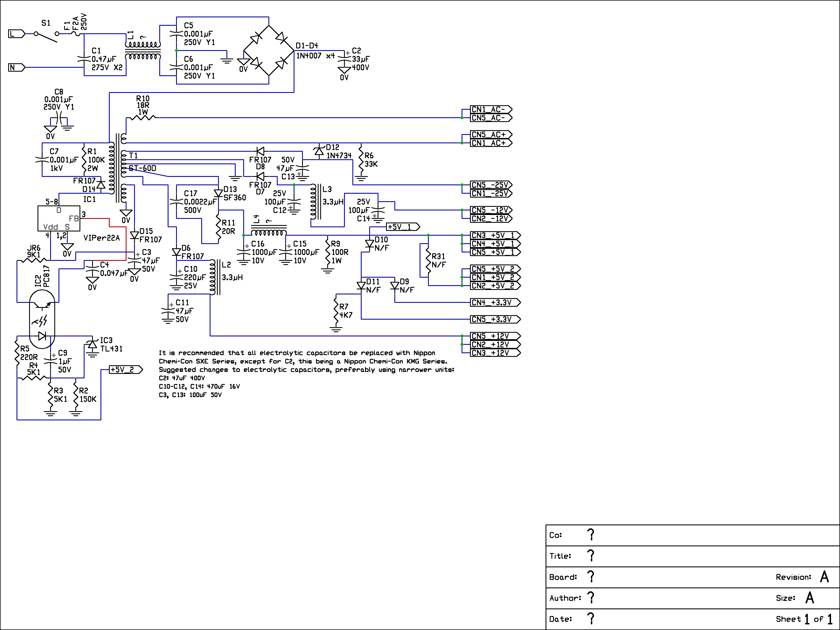Select the R9 100R resistor
840x630 pixels.
click(327, 252)
